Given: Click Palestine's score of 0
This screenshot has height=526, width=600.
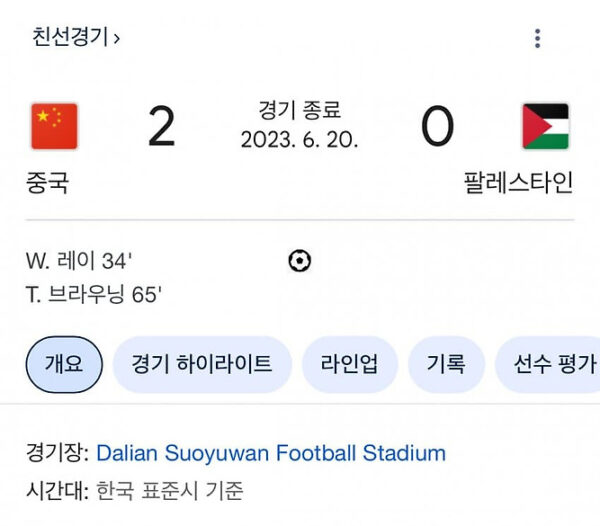Looking at the screenshot, I should [437, 127].
